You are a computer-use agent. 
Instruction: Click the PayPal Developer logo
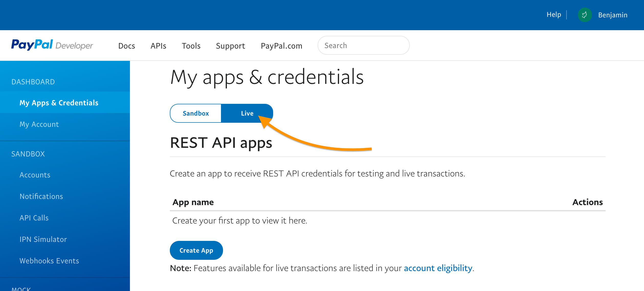52,45
